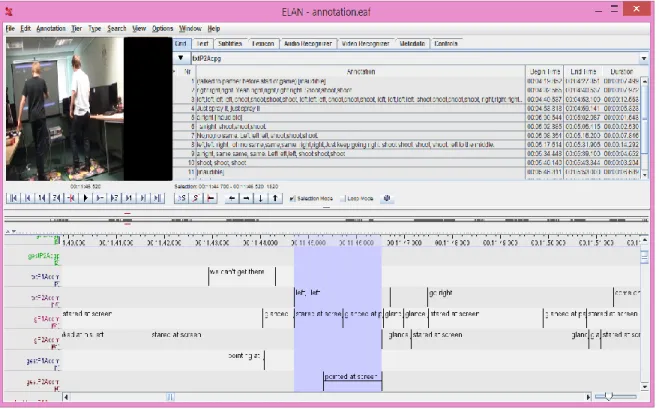Jump one second forward in media
The height and width of the screenshot is (409, 659).
[x=129, y=198]
